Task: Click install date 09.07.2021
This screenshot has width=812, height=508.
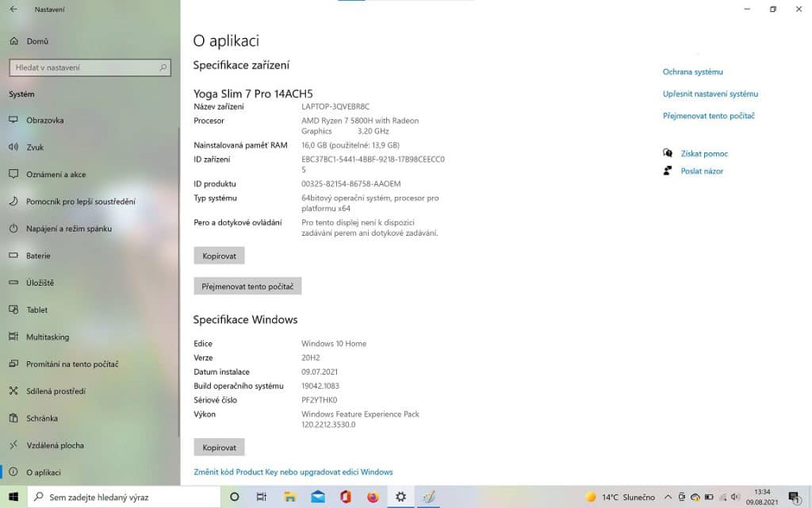Action: [x=320, y=371]
